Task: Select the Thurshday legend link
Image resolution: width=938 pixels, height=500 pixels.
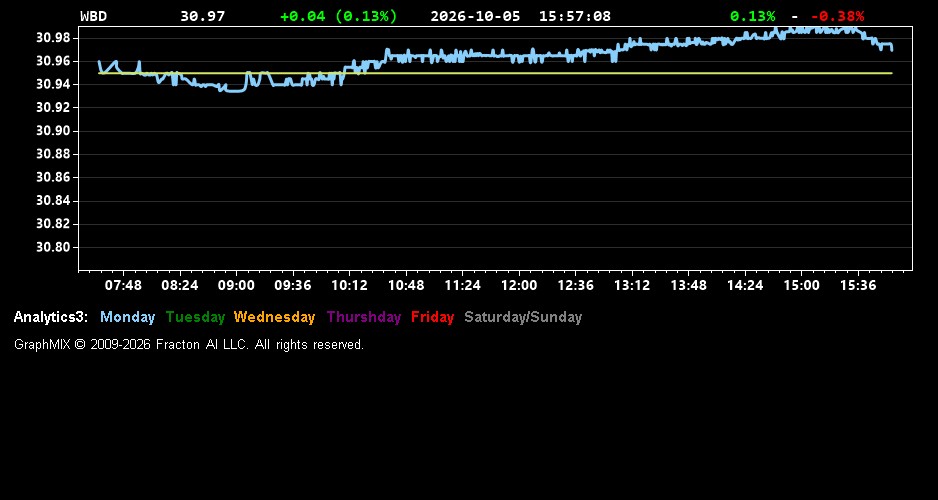Action: (x=364, y=317)
